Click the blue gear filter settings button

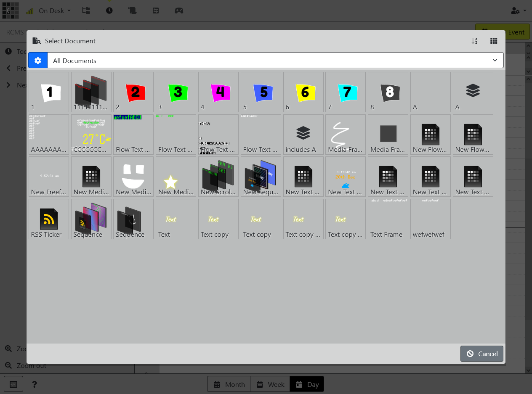[38, 61]
